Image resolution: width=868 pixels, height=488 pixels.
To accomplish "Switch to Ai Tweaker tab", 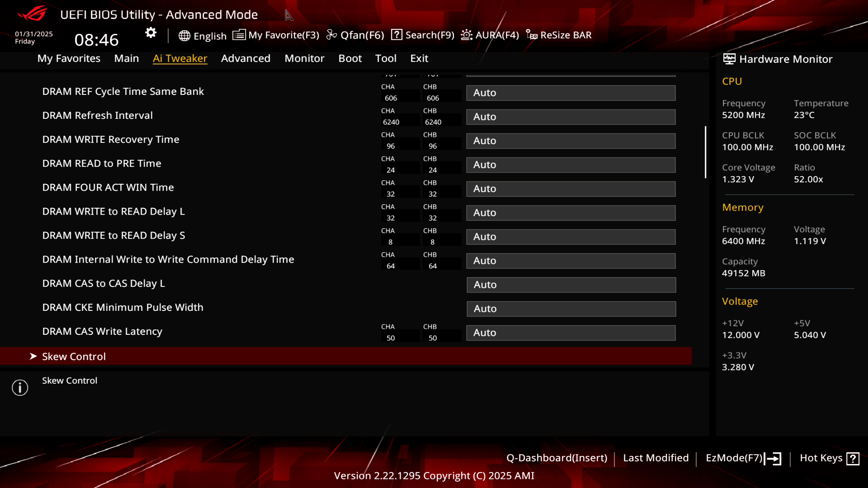I will pos(180,58).
